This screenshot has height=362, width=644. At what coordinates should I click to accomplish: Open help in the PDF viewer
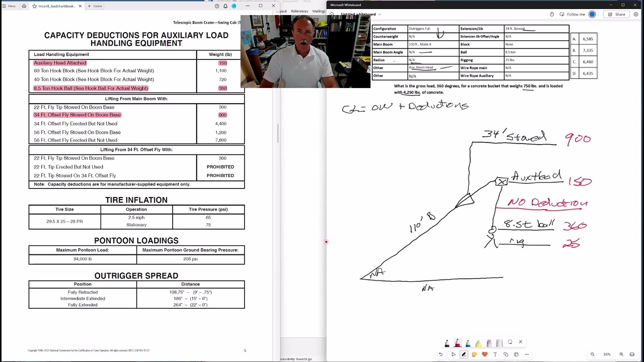point(217,6)
